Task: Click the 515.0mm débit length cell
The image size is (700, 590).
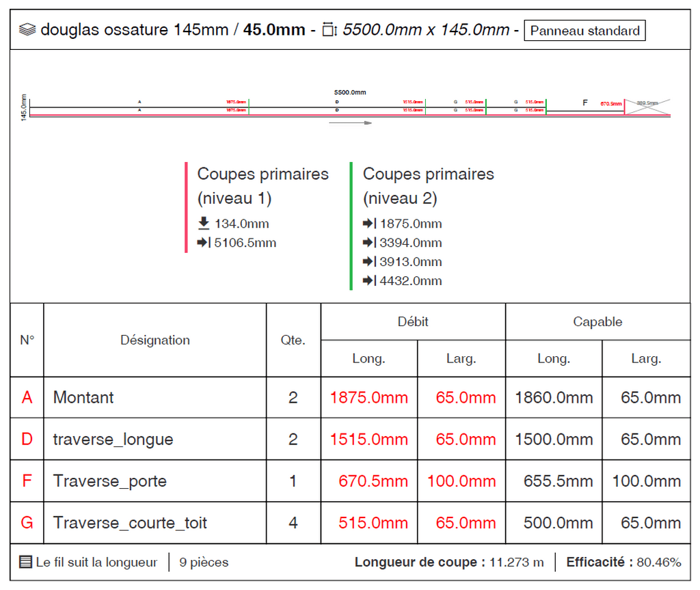Action: (368, 522)
